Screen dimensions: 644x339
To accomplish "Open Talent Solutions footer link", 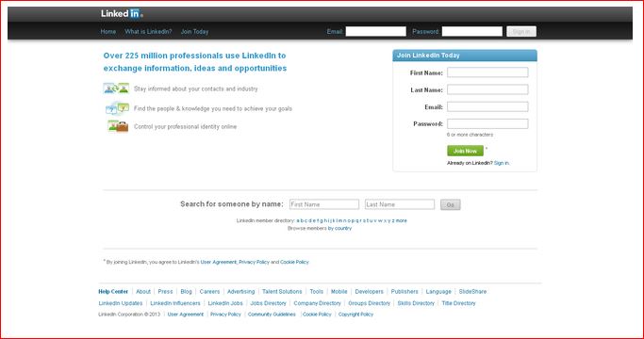I will coord(282,291).
